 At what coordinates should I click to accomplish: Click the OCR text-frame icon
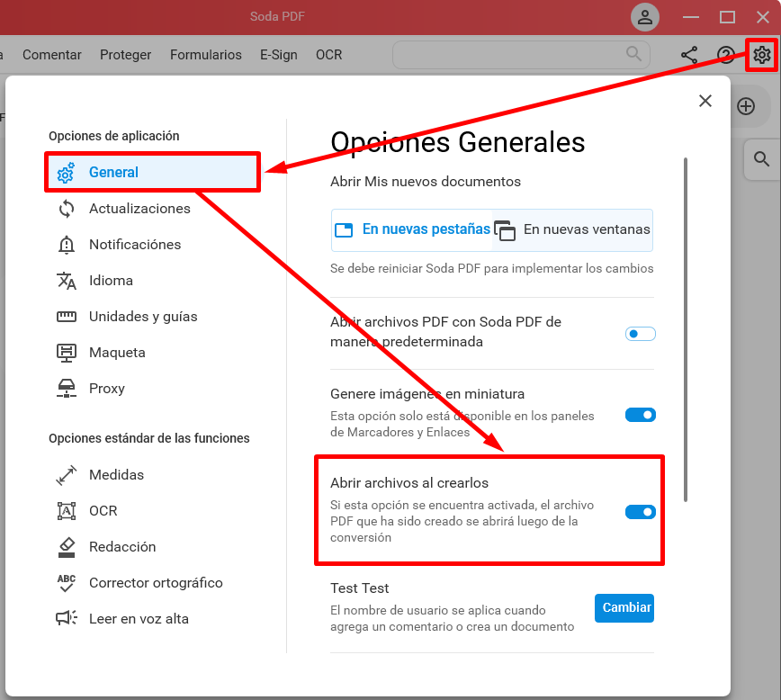(67, 511)
